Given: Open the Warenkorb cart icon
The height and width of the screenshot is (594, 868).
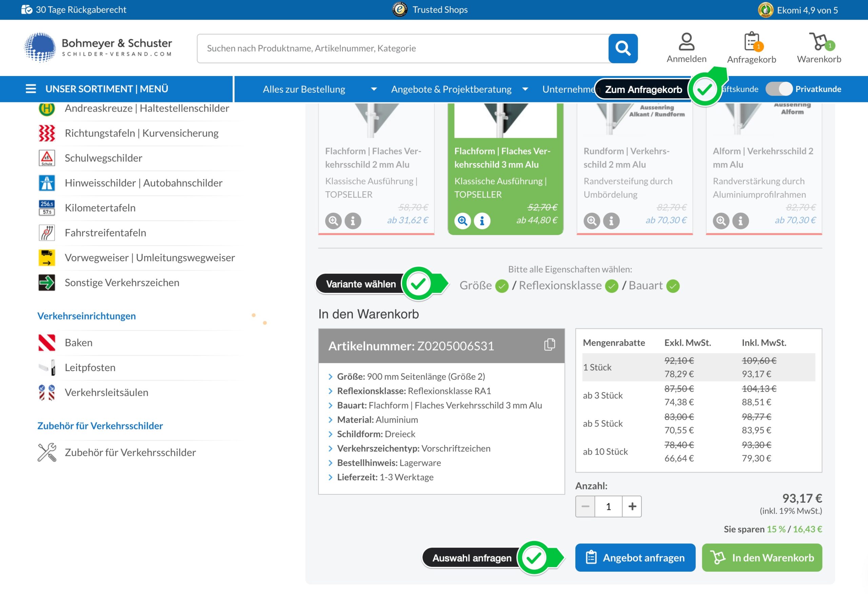Looking at the screenshot, I should tap(818, 42).
